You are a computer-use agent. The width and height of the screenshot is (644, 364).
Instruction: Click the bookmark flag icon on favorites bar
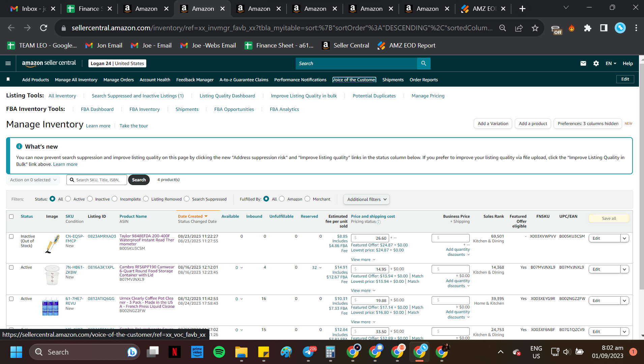(x=8, y=80)
